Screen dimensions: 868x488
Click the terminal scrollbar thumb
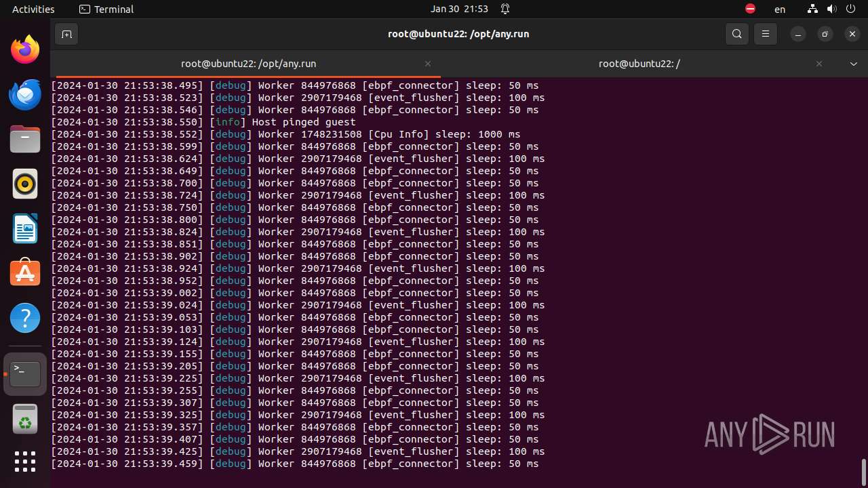[864, 472]
